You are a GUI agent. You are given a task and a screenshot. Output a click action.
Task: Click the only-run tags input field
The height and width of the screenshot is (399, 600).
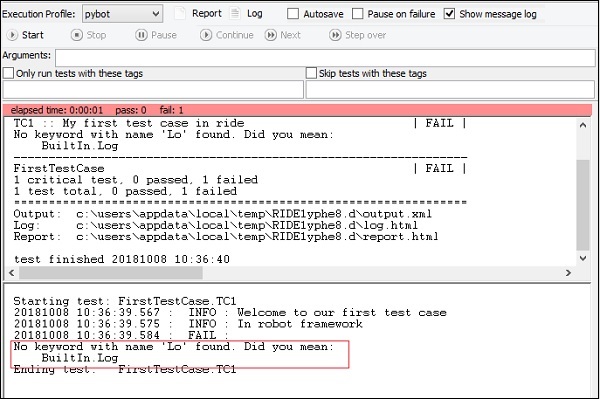(x=153, y=90)
